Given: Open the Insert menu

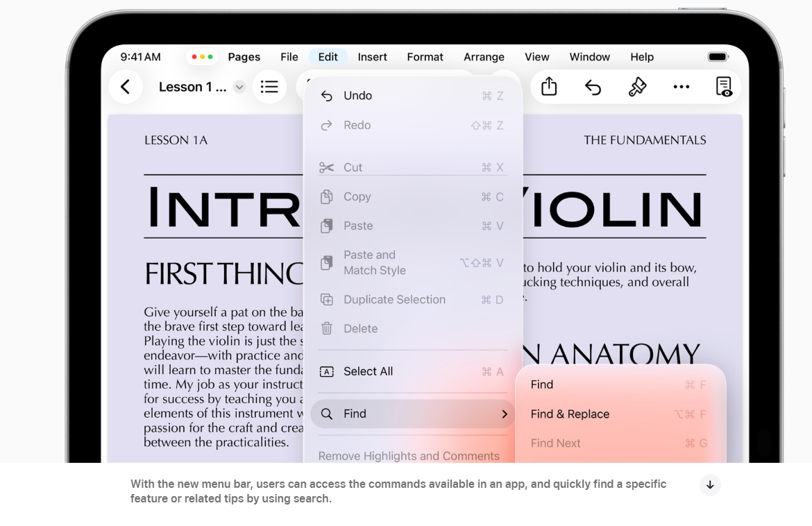Looking at the screenshot, I should click(372, 57).
